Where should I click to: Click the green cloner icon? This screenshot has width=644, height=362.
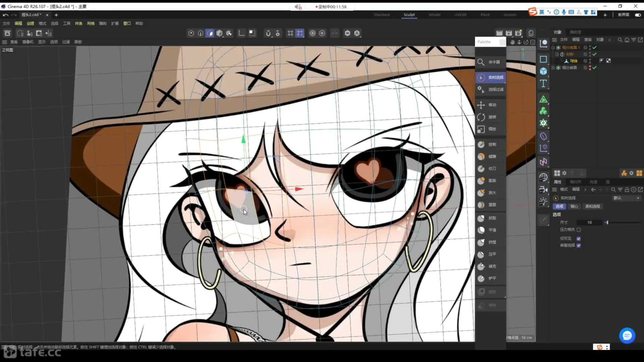[543, 111]
